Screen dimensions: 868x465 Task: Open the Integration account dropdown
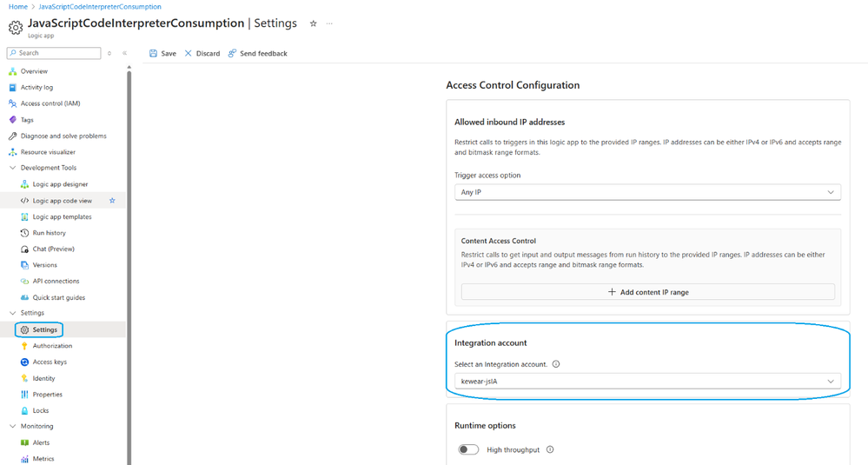tap(647, 381)
